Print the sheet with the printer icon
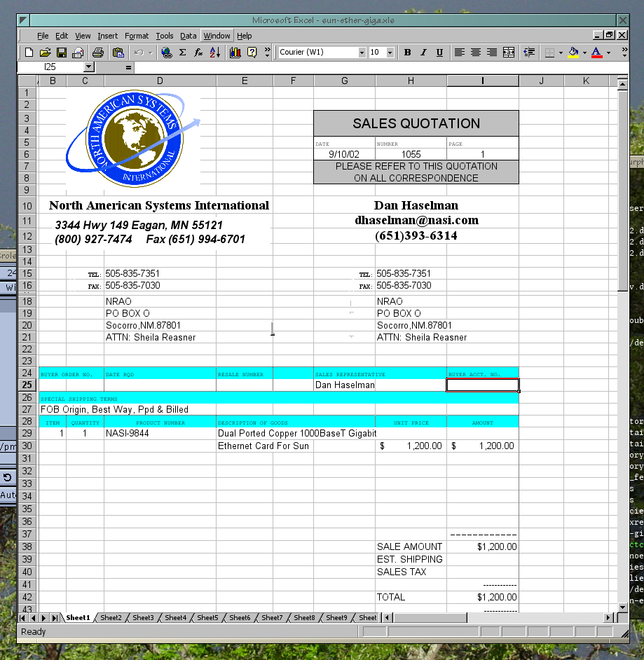The height and width of the screenshot is (660, 644). point(98,52)
